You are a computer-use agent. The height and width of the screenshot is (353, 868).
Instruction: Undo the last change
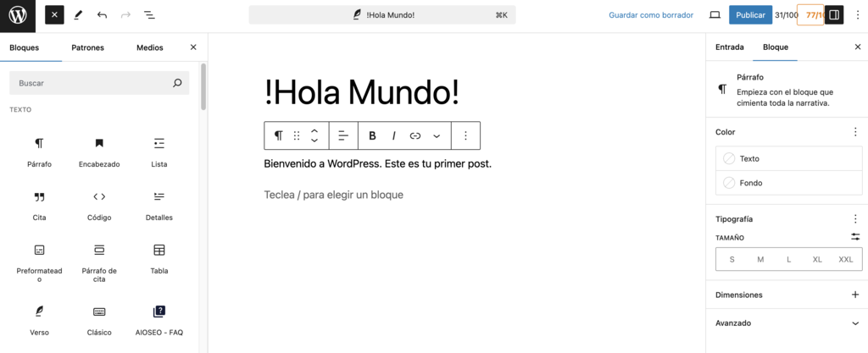(102, 15)
